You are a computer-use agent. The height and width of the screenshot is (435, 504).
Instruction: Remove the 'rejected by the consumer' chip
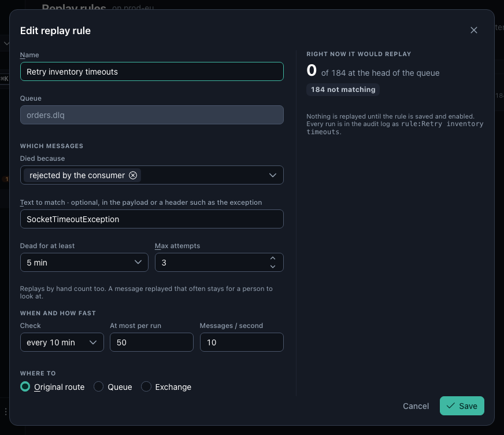tap(133, 175)
